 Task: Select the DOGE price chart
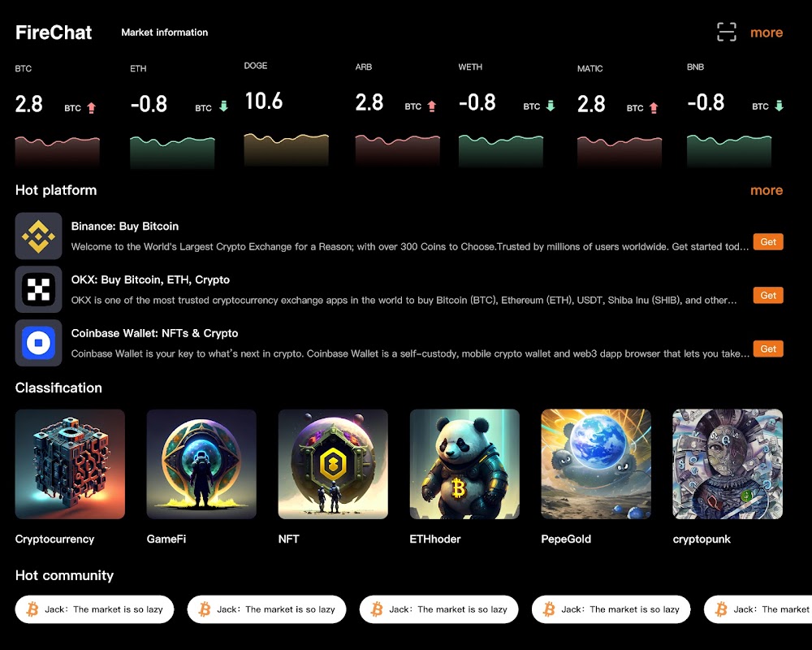pos(287,149)
